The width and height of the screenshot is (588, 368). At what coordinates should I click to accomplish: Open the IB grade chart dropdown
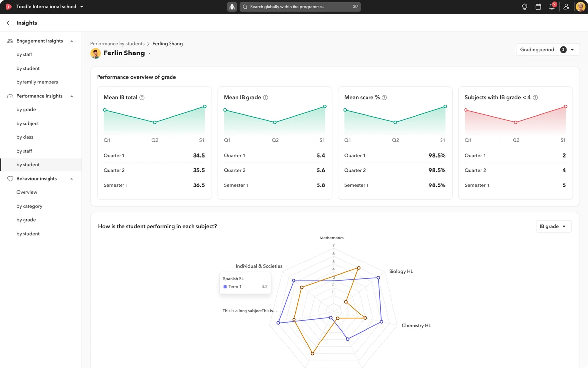click(553, 226)
